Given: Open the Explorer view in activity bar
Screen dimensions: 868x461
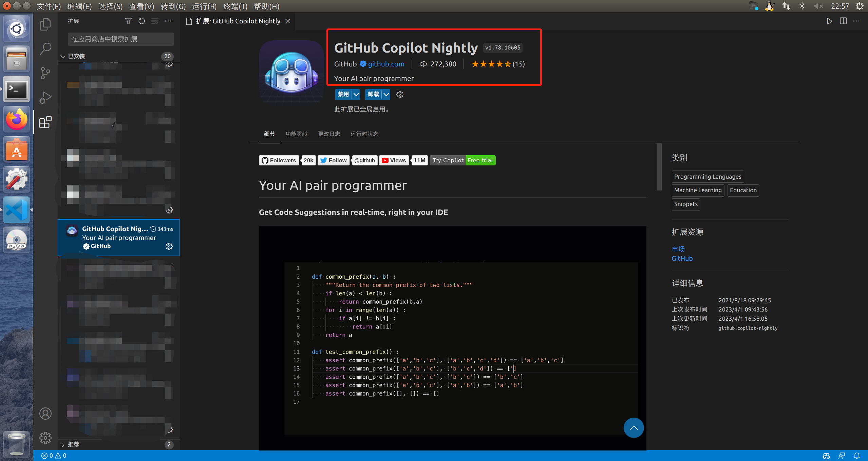Looking at the screenshot, I should click(x=45, y=24).
